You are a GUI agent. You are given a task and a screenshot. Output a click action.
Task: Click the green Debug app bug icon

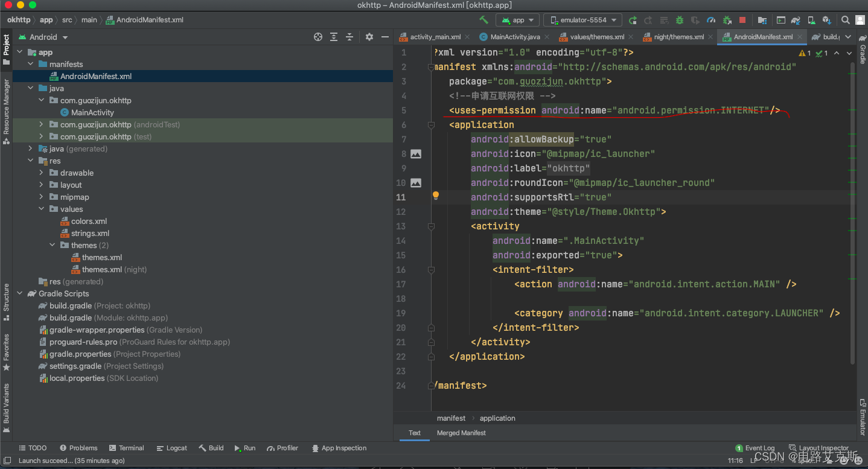pyautogui.click(x=680, y=20)
